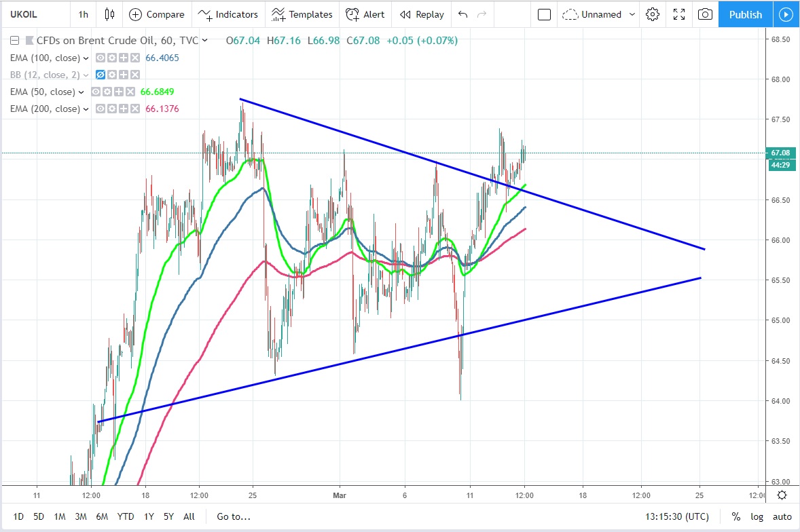Remove the EMA (100, close) indicator
This screenshot has height=532, width=800.
[134, 58]
